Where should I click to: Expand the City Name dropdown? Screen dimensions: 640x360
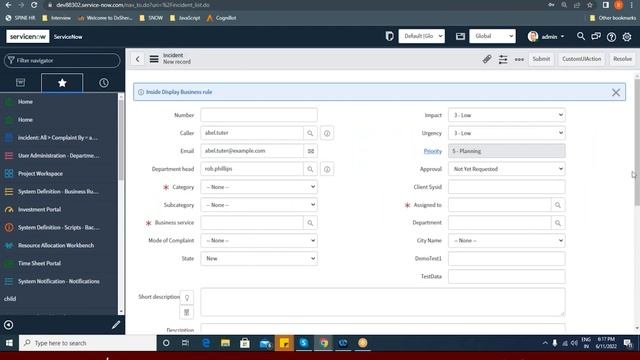tap(507, 241)
